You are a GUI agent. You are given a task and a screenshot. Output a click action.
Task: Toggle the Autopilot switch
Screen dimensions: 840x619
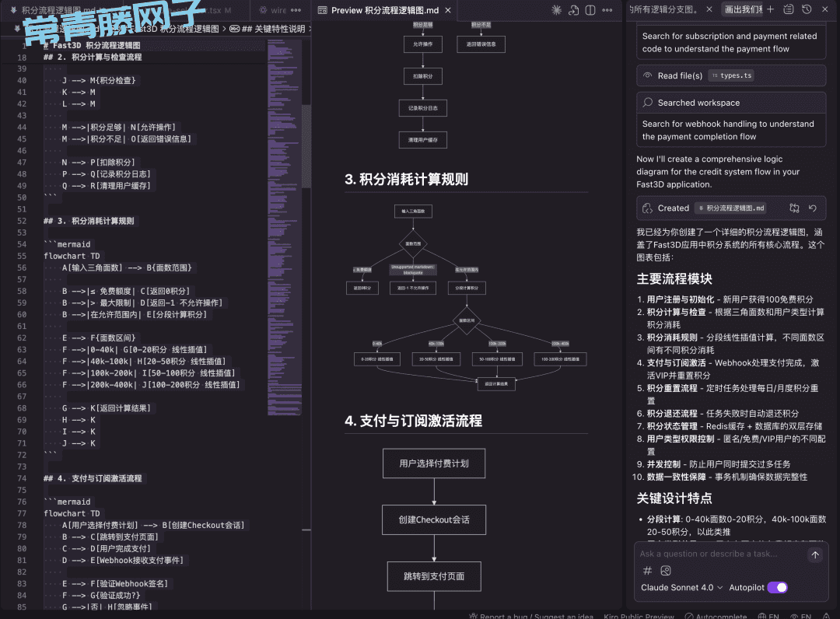[777, 587]
